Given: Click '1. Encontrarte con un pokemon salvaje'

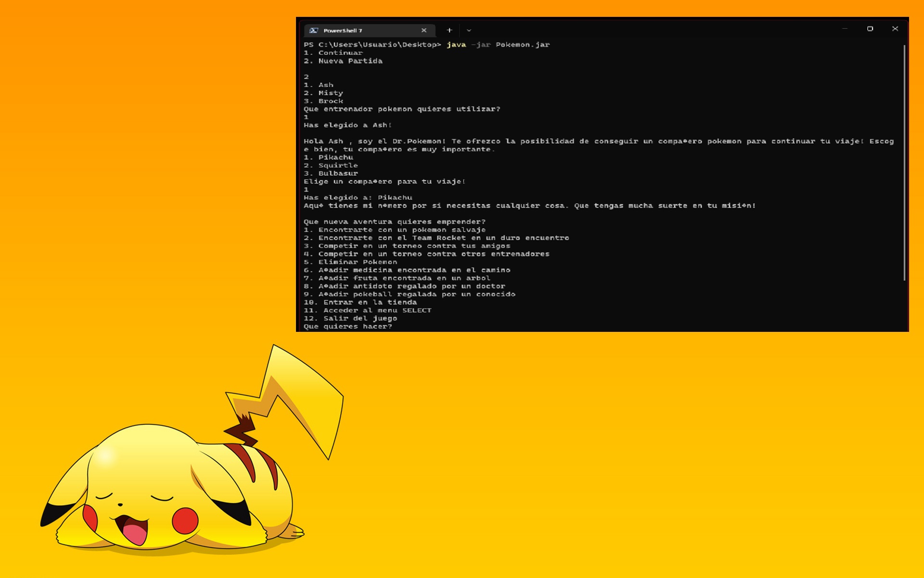Looking at the screenshot, I should coord(395,230).
